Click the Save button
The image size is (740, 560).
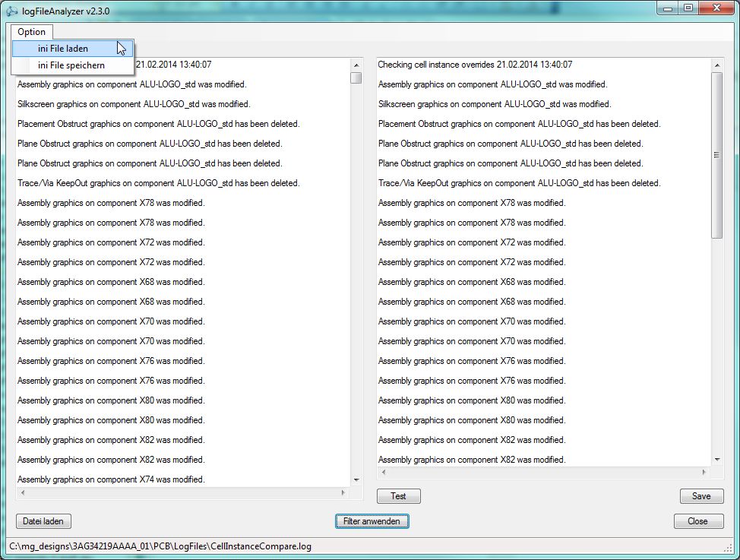[701, 496]
